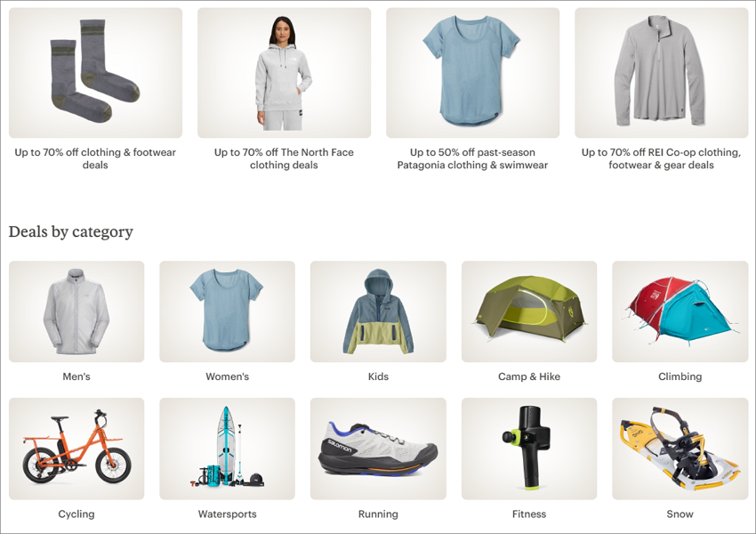The image size is (756, 534).
Task: Select the REI Co-op gray quarter-zip image
Action: click(x=661, y=73)
